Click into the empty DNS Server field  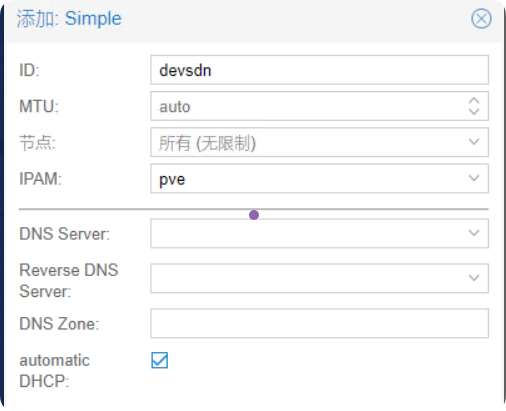click(x=319, y=233)
